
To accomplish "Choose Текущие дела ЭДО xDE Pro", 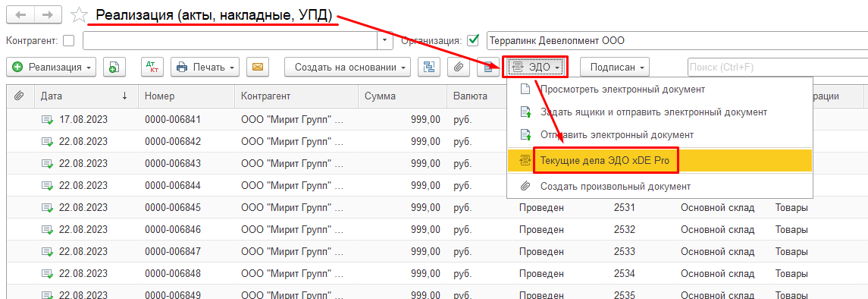I will click(x=660, y=161).
